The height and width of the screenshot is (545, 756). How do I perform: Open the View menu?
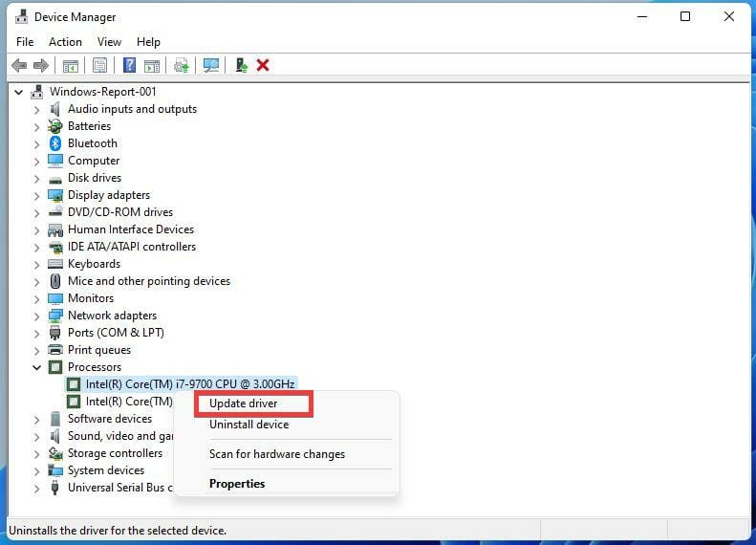pyautogui.click(x=110, y=42)
